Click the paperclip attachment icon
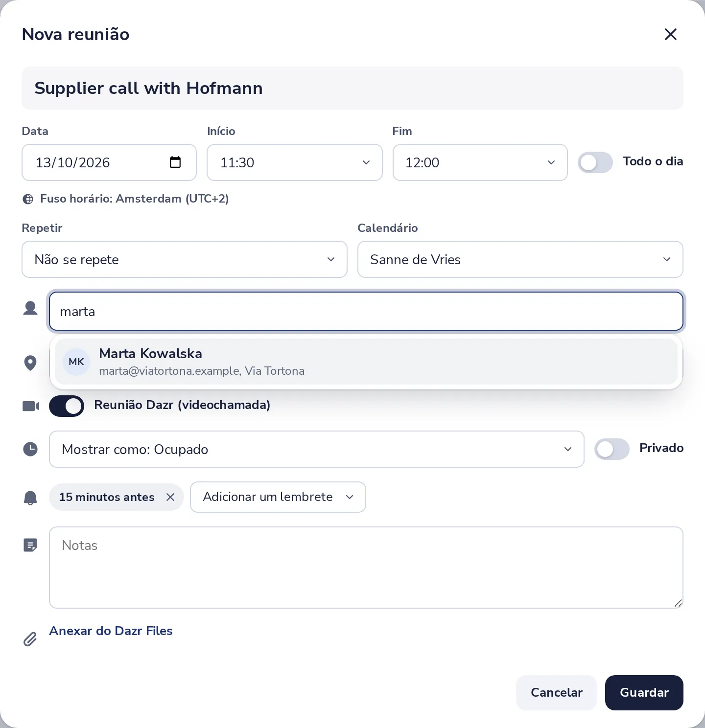 [x=30, y=639]
